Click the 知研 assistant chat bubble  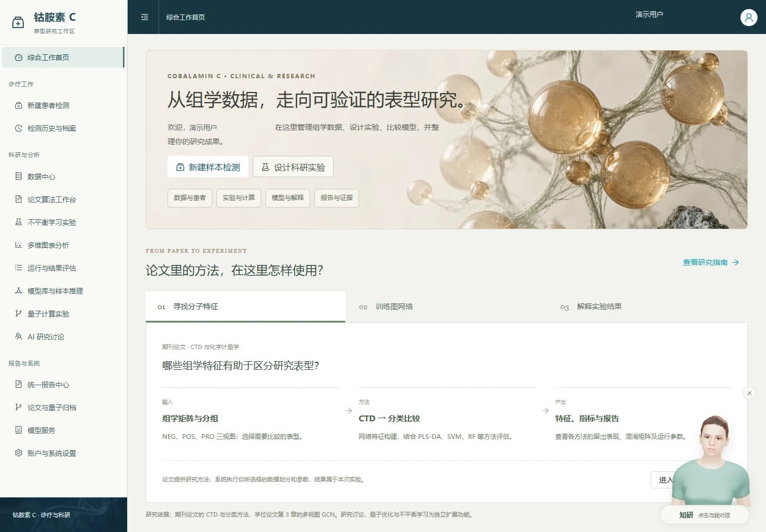pyautogui.click(x=704, y=515)
